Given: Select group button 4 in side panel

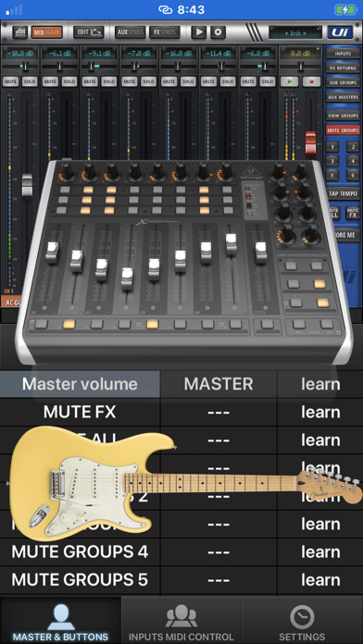Looking at the screenshot, I should pos(353,161).
